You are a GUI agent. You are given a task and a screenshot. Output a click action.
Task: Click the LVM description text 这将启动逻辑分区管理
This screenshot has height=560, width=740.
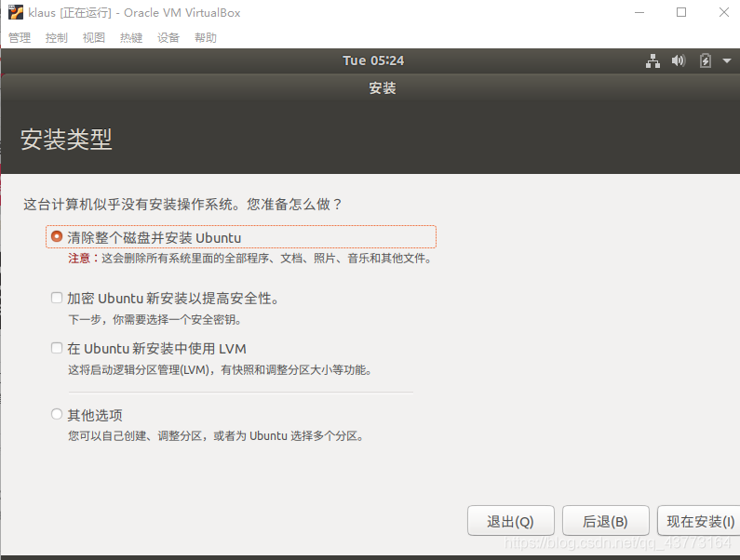point(221,370)
